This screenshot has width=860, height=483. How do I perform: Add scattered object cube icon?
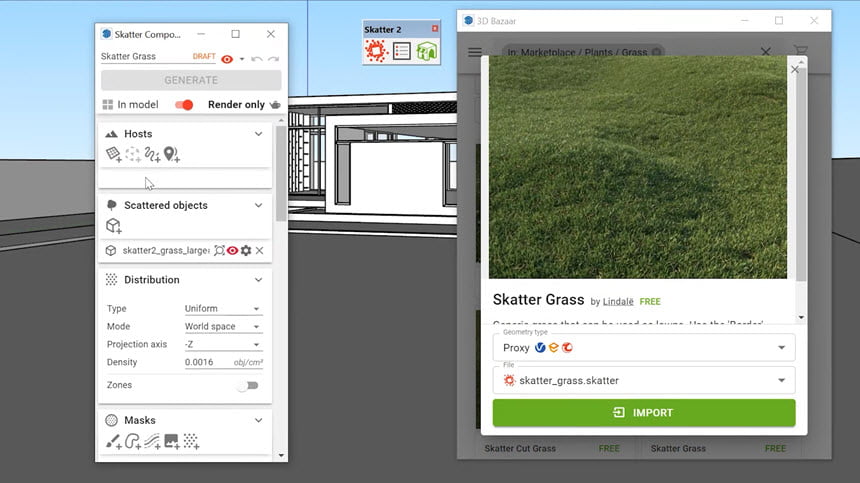tap(114, 226)
